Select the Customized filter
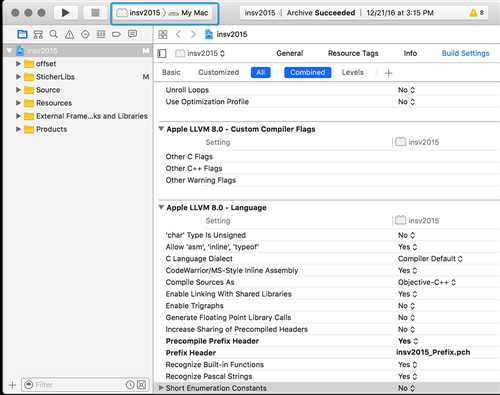The height and width of the screenshot is (395, 500). click(219, 72)
